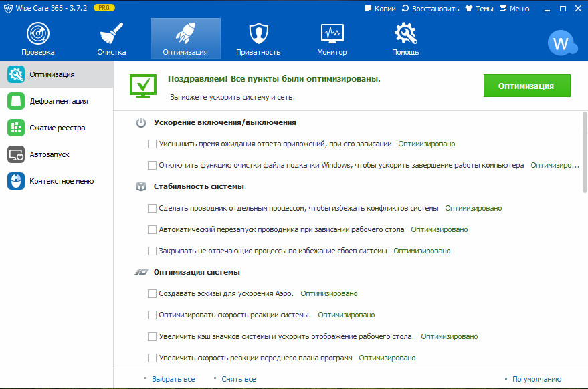
Task: Click the Контекстное меню mouse icon
Action: pos(16,181)
